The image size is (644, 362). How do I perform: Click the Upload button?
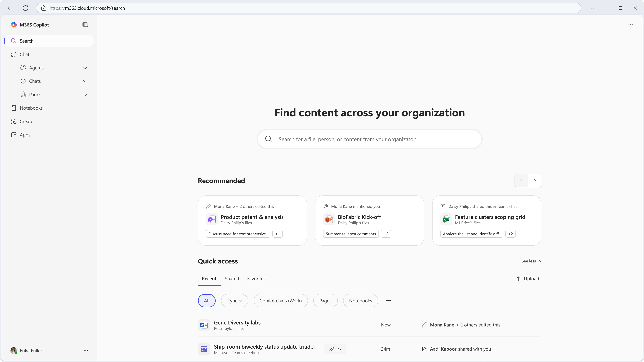(527, 279)
